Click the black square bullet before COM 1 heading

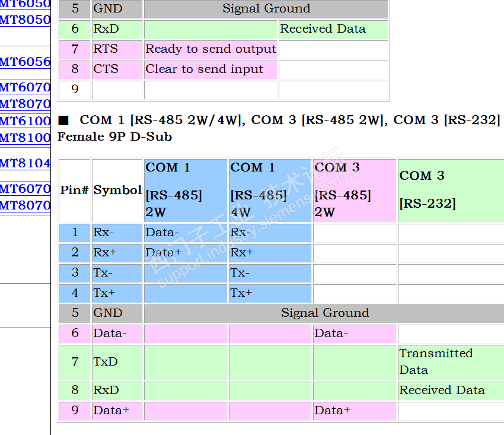[x=63, y=120]
